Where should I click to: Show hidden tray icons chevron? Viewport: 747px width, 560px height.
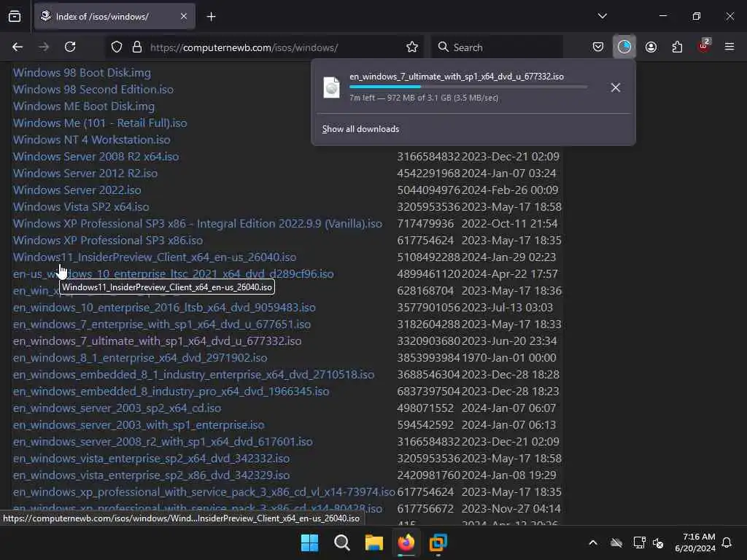tap(593, 542)
